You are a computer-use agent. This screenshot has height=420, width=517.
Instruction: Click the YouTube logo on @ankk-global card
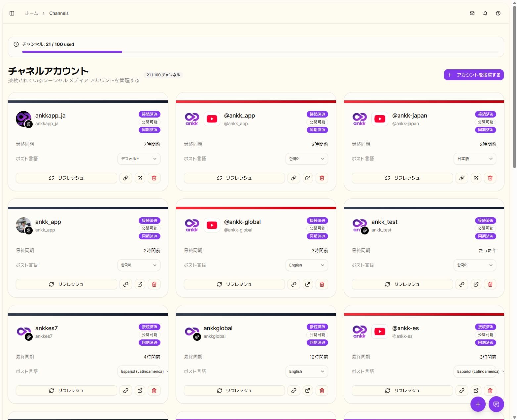click(x=212, y=225)
